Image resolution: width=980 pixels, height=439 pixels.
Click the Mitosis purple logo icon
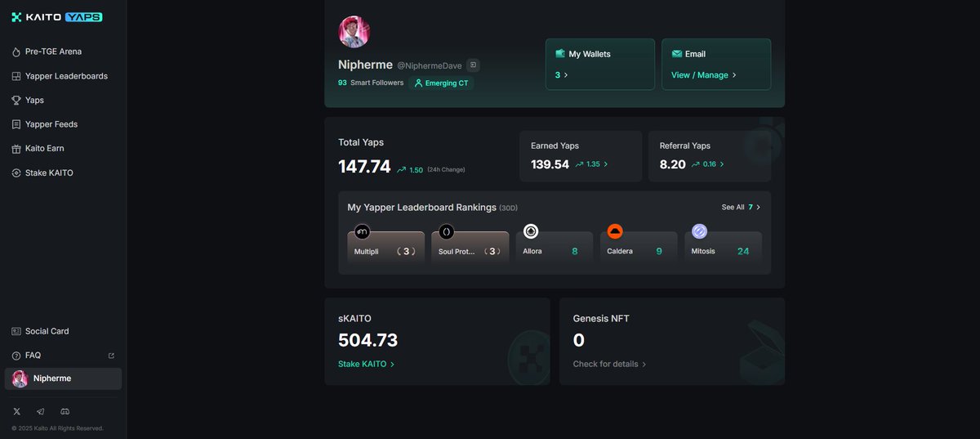(x=700, y=231)
